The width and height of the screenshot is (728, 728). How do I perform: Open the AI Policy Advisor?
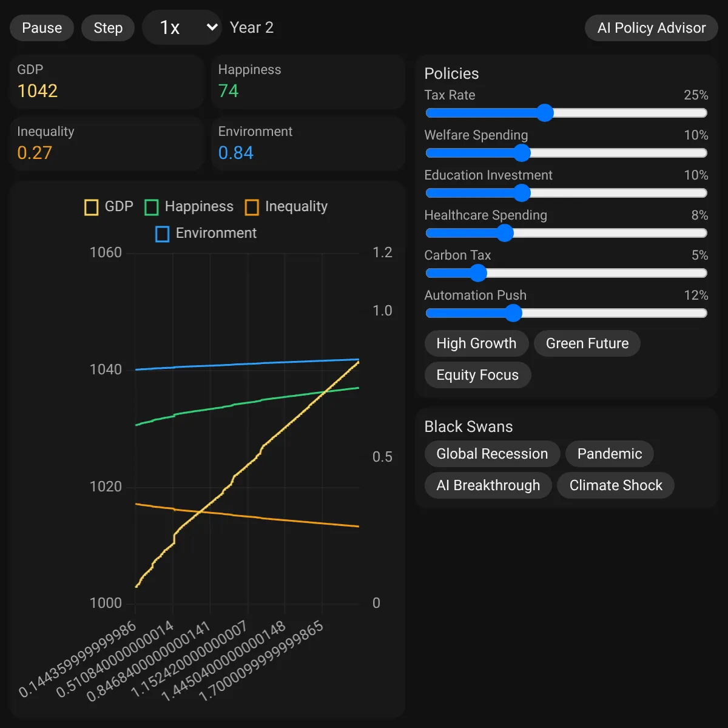pos(652,28)
